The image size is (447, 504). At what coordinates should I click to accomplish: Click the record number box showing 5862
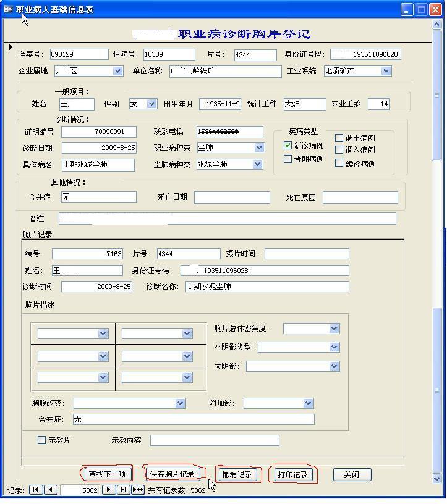pos(79,490)
